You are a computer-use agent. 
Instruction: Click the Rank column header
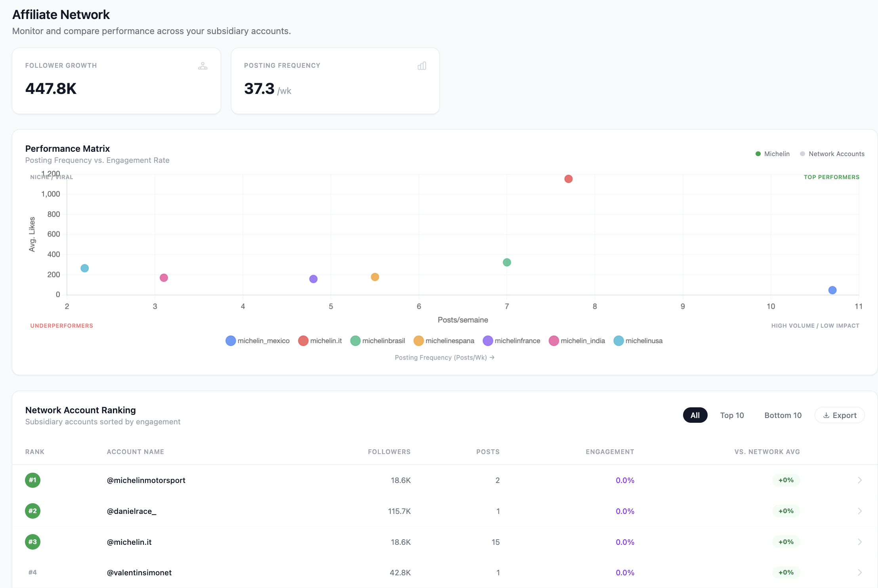click(35, 452)
